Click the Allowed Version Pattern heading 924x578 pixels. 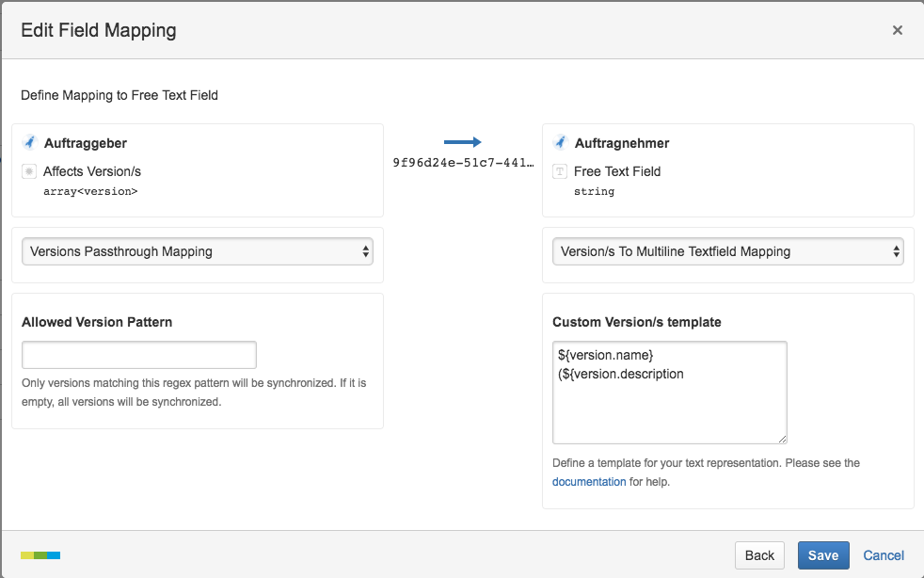pyautogui.click(x=97, y=322)
